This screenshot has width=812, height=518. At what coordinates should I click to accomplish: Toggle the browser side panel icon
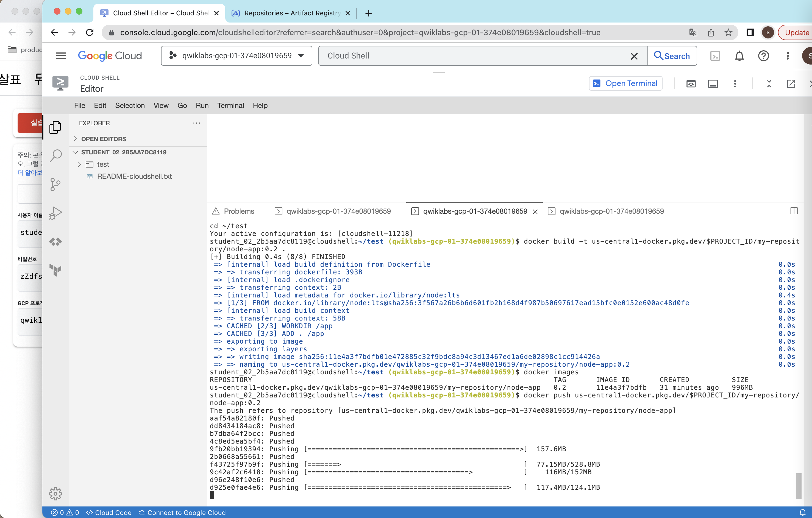750,32
